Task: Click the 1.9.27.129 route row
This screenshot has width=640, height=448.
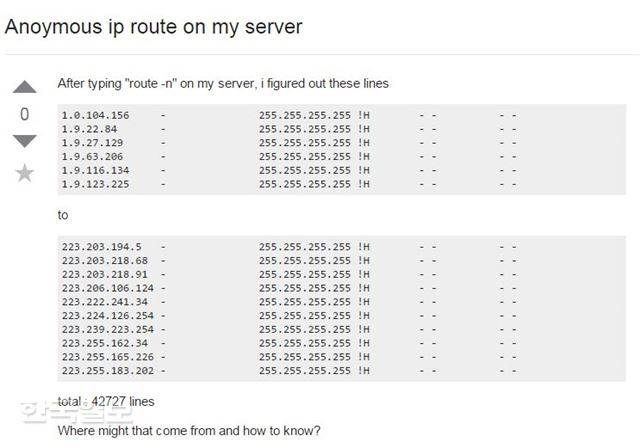Action: point(93,143)
